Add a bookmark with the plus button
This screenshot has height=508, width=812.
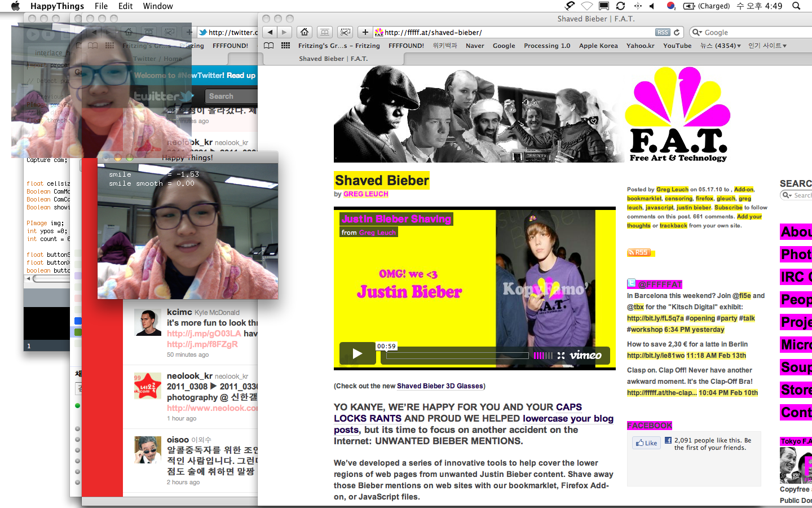coord(365,32)
